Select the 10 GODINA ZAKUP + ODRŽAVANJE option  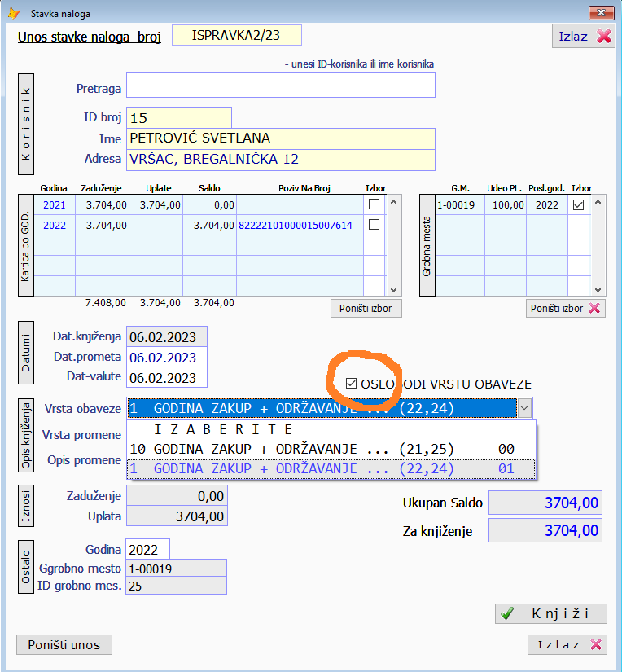pos(291,449)
